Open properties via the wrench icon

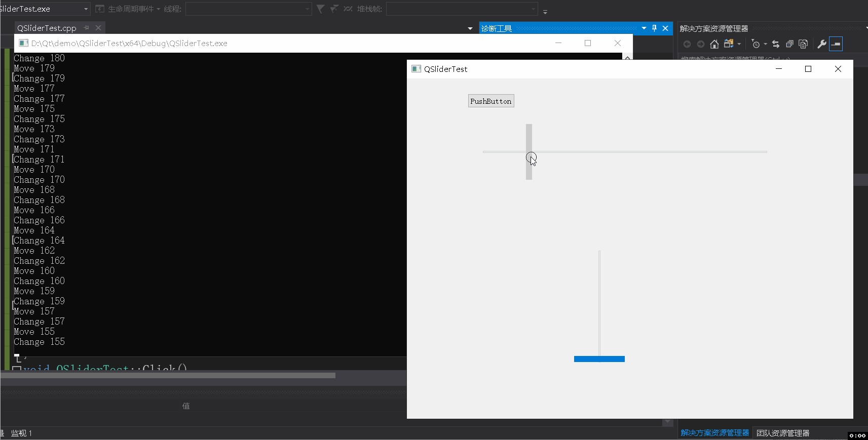822,44
